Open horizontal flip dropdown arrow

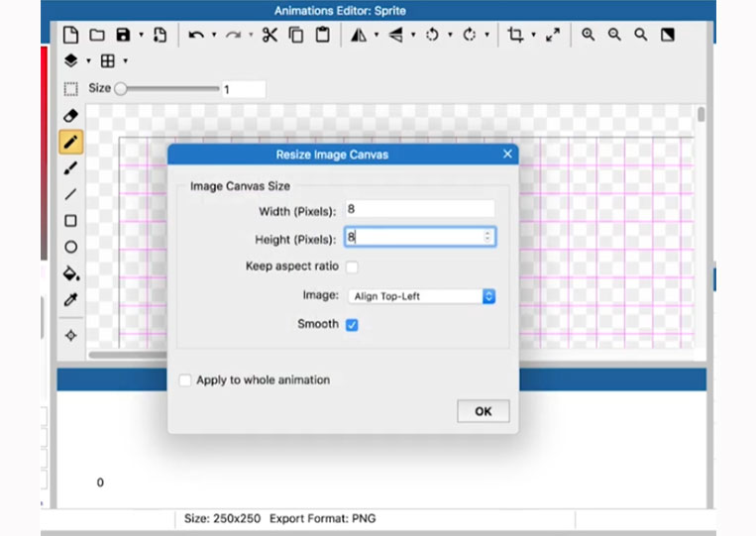377,35
